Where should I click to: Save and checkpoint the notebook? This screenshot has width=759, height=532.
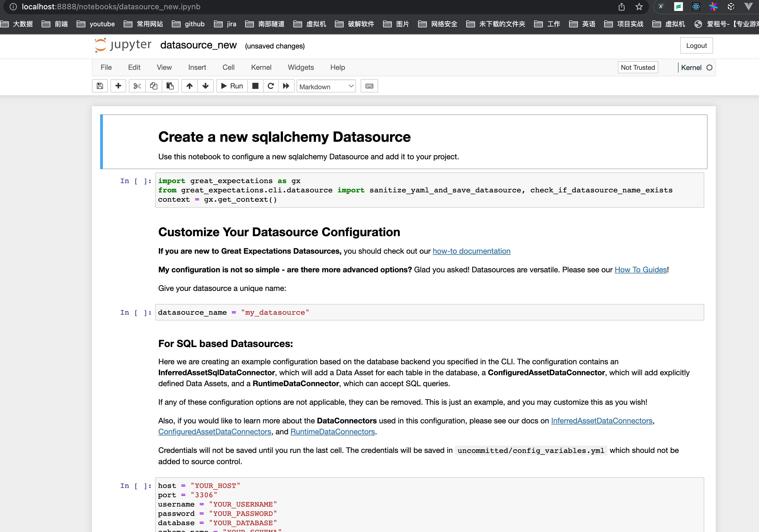100,86
